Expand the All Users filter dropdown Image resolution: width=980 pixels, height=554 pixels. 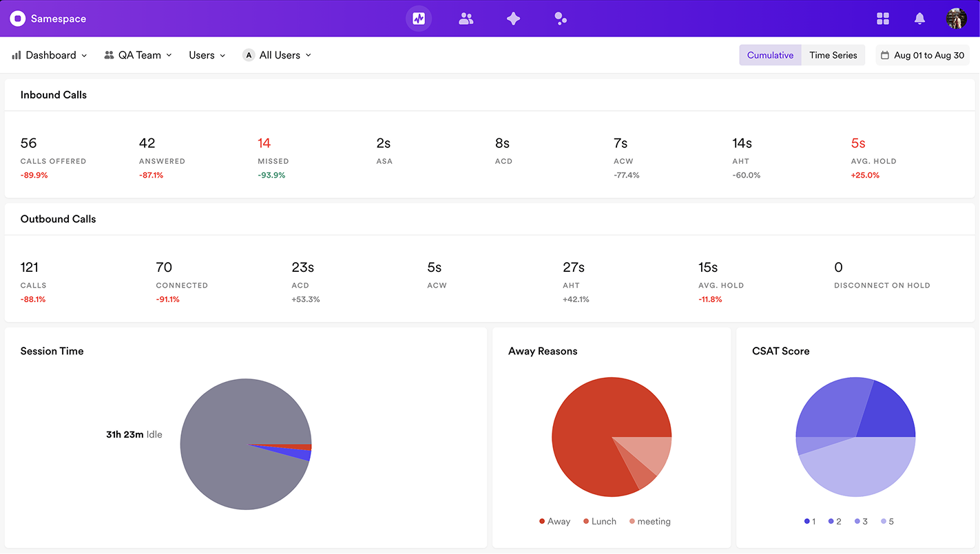pyautogui.click(x=277, y=55)
